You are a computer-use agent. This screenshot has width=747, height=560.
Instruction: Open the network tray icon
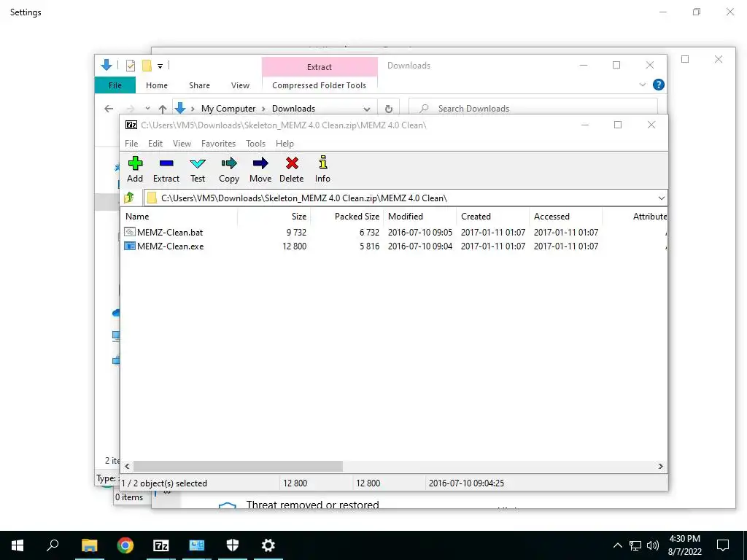(635, 545)
